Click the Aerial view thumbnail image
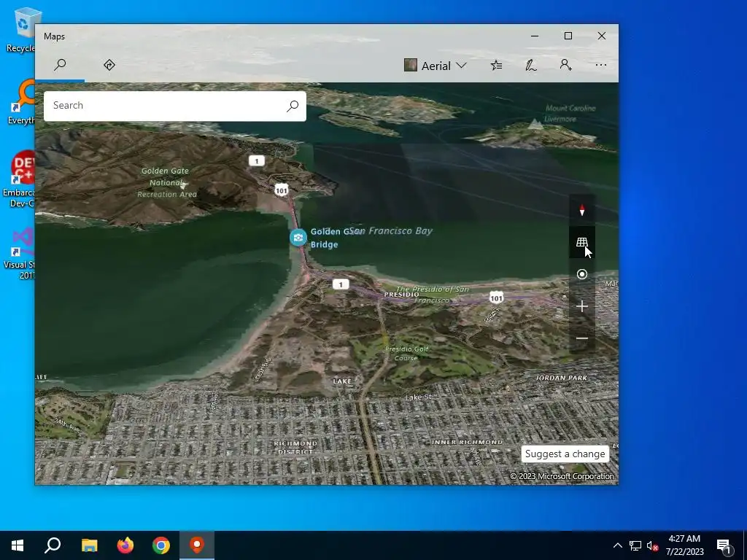Screen dimensions: 747x560 [410, 65]
